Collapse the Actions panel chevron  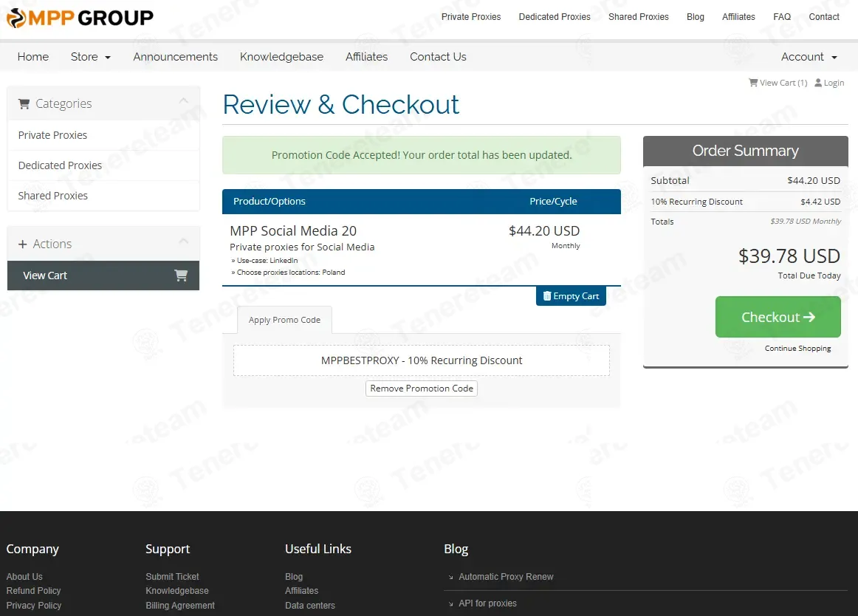pos(184,241)
